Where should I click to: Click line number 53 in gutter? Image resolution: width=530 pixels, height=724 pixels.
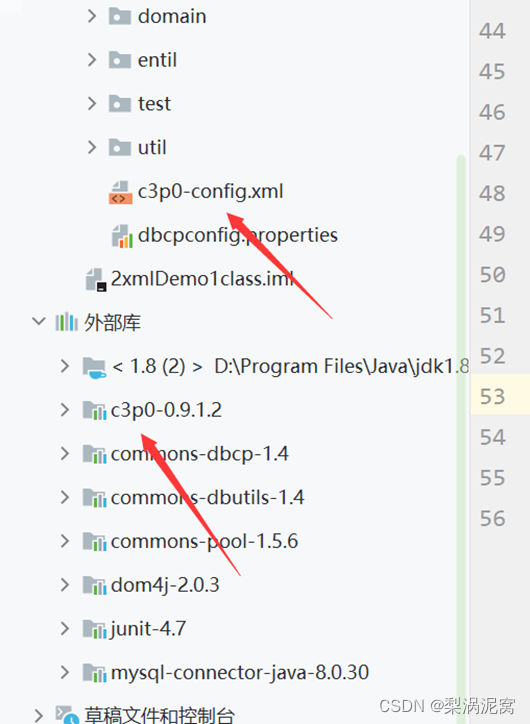(x=492, y=397)
